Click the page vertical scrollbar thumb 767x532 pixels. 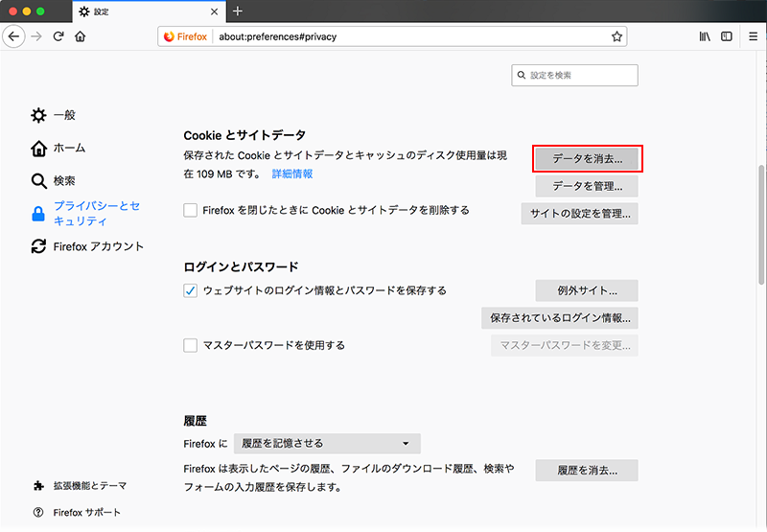pyautogui.click(x=761, y=225)
